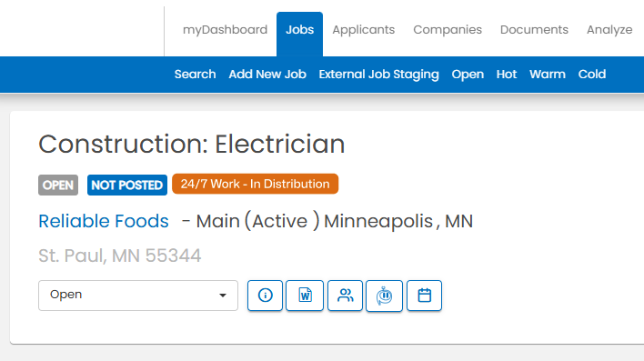Switch to the Analyze tab
Image resolution: width=644 pixels, height=361 pixels.
(x=609, y=30)
